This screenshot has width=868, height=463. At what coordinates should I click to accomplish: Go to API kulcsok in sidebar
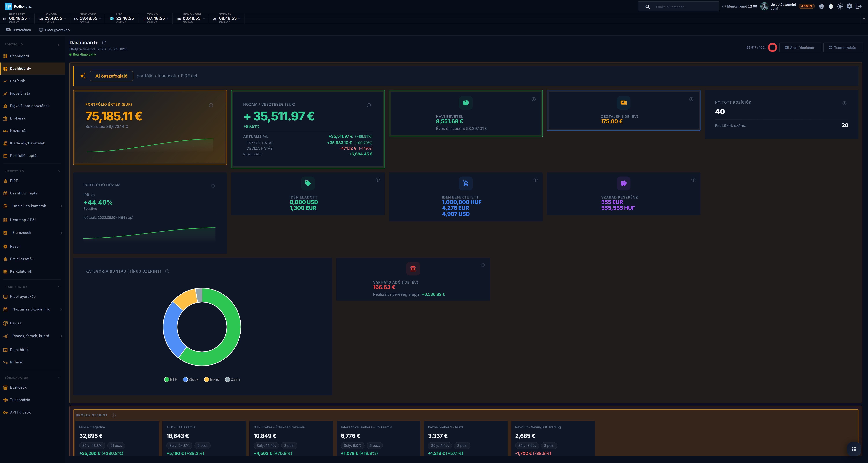coord(32,413)
